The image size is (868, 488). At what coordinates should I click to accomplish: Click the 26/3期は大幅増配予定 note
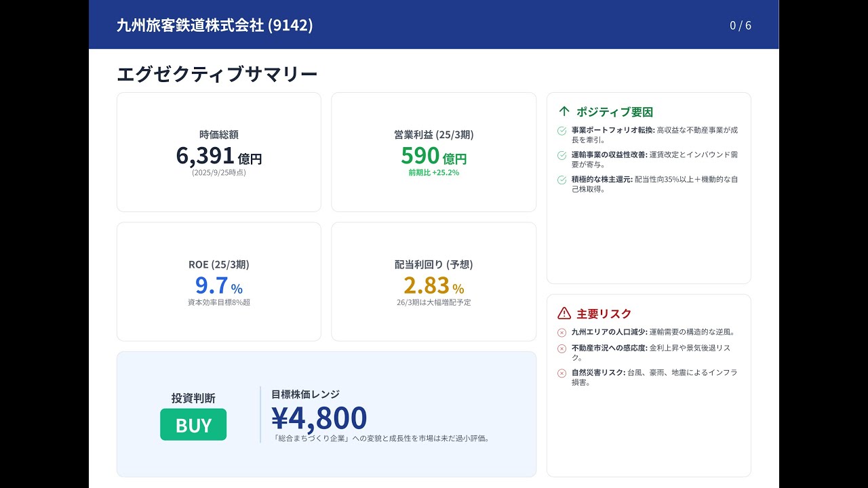[434, 302]
